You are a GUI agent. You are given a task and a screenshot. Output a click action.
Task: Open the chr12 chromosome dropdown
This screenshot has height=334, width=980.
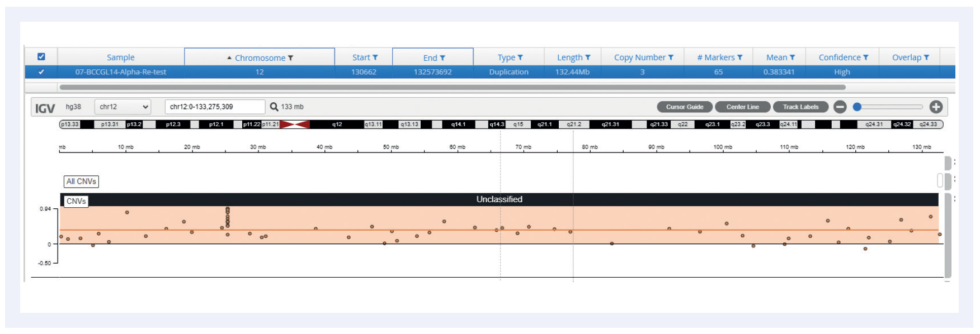point(123,107)
